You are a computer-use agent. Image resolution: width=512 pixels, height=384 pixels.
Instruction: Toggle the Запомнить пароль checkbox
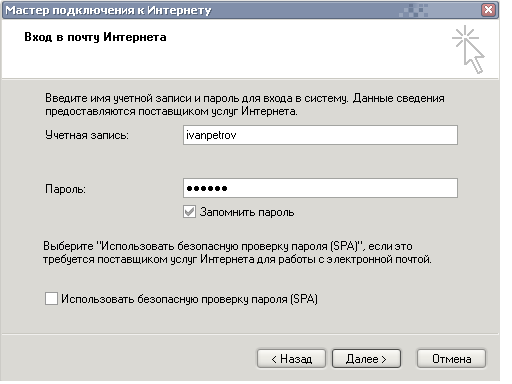pyautogui.click(x=189, y=212)
